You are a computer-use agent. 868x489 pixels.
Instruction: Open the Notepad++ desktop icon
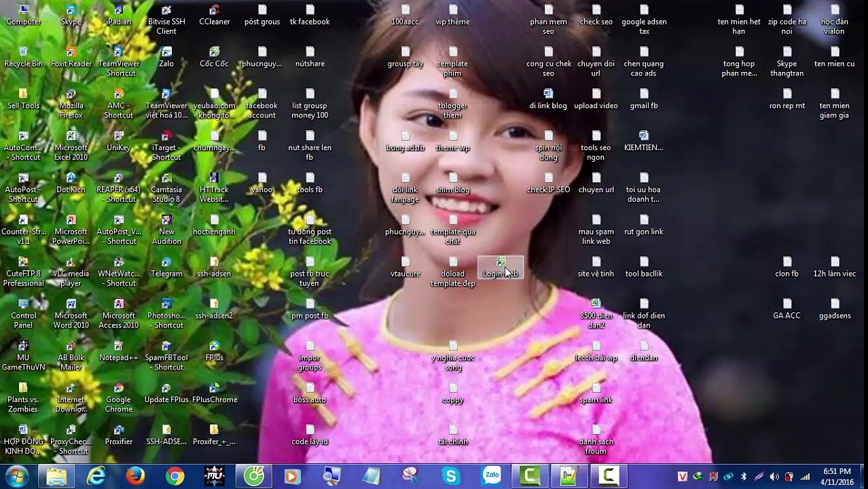pyautogui.click(x=119, y=352)
